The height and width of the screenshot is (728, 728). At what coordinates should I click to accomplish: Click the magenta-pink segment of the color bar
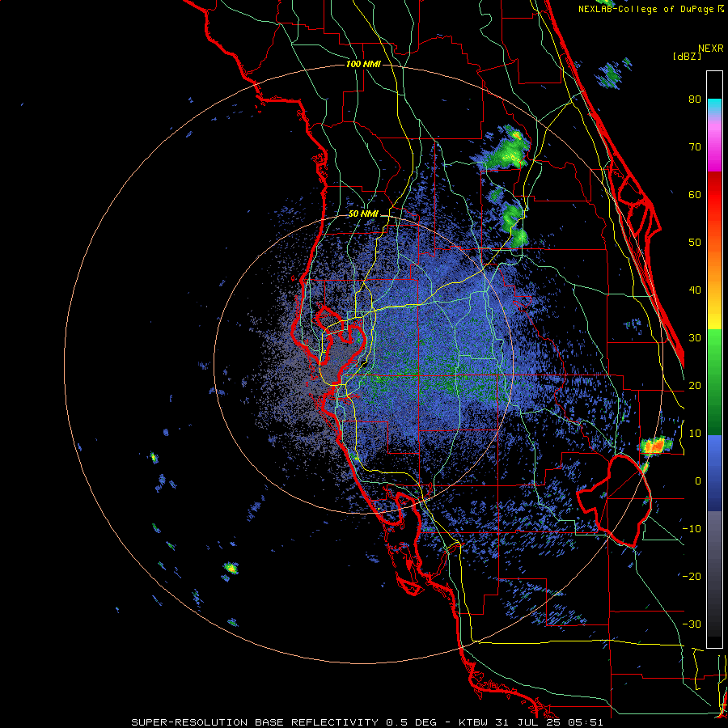[714, 146]
